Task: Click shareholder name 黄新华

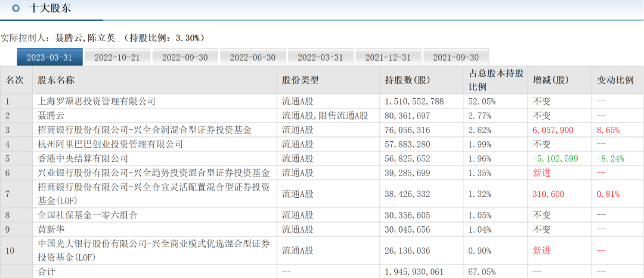Action: tap(51, 229)
